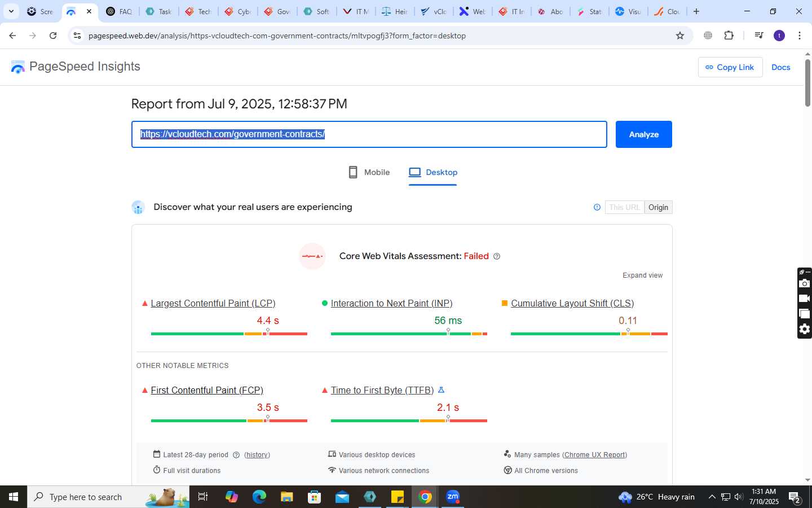
Task: Select the Origin toggle
Action: pos(658,207)
